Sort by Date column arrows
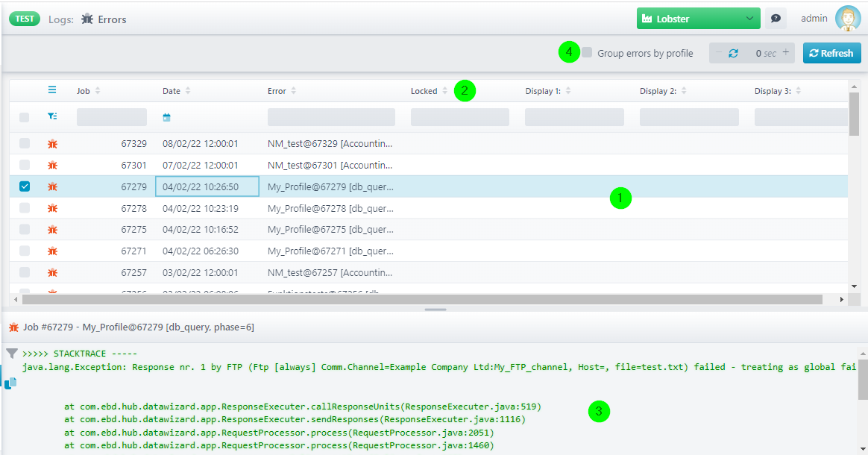Screen dimensions: 868x455 (188, 91)
